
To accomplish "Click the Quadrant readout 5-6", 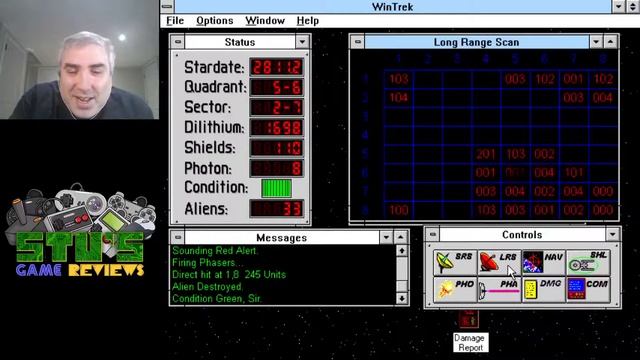I will coord(277,87).
